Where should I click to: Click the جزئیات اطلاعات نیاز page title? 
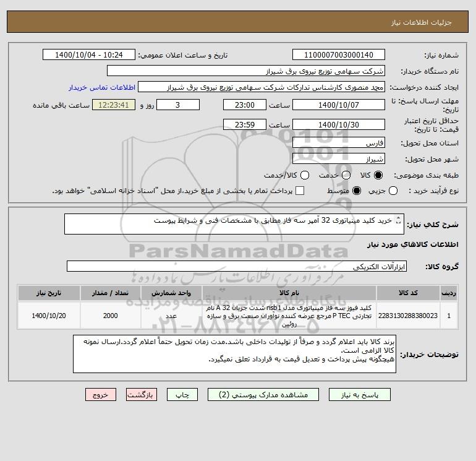pyautogui.click(x=421, y=22)
